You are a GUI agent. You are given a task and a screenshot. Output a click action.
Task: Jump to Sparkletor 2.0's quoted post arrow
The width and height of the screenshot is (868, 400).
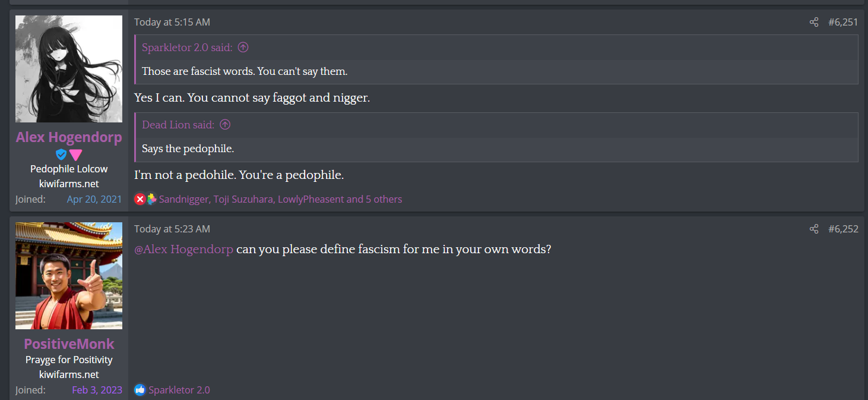coord(243,48)
